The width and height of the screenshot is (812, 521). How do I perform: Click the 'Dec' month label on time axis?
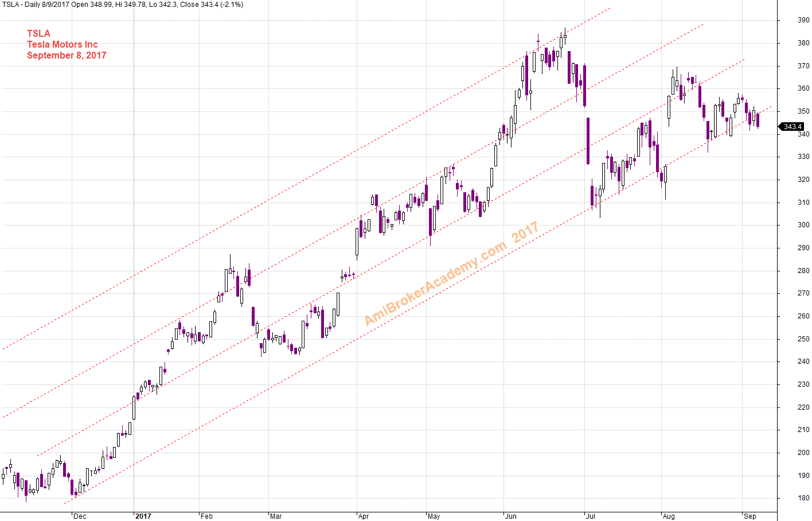[x=80, y=516]
